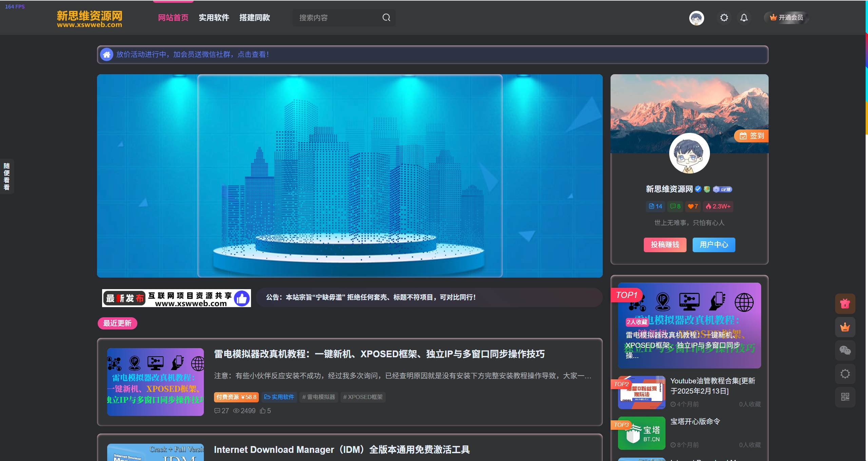This screenshot has height=461, width=868.
Task: Click the 公告 announcement text bar
Action: 429,298
